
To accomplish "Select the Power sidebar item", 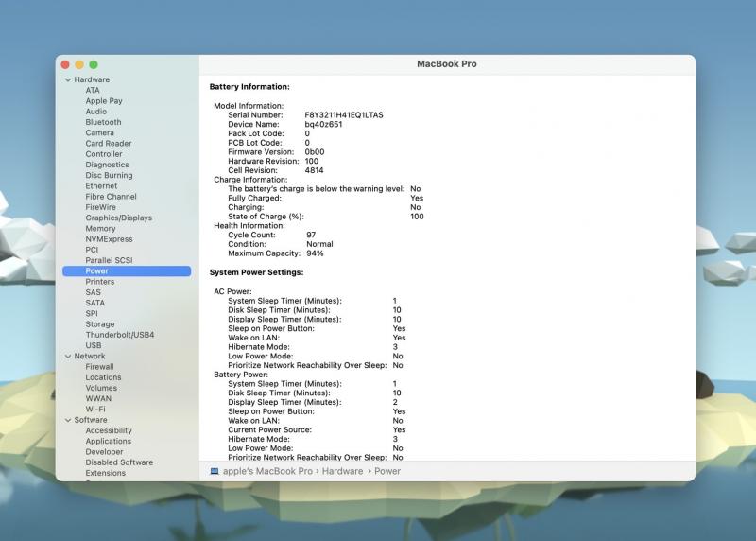I will (x=96, y=271).
